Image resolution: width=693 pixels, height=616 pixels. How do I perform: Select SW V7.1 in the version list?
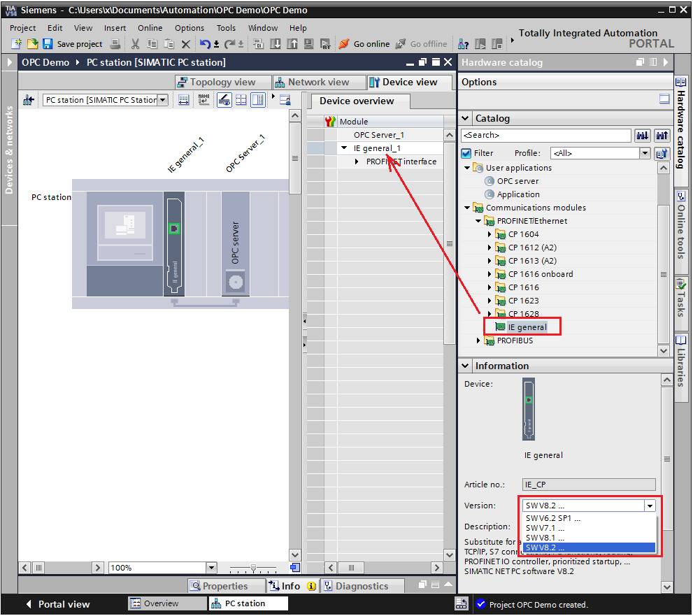coord(589,528)
